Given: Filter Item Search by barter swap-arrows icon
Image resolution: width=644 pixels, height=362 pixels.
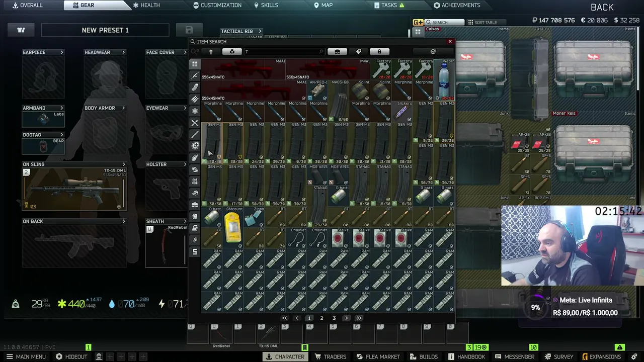Looking at the screenshot, I should click(x=195, y=169).
